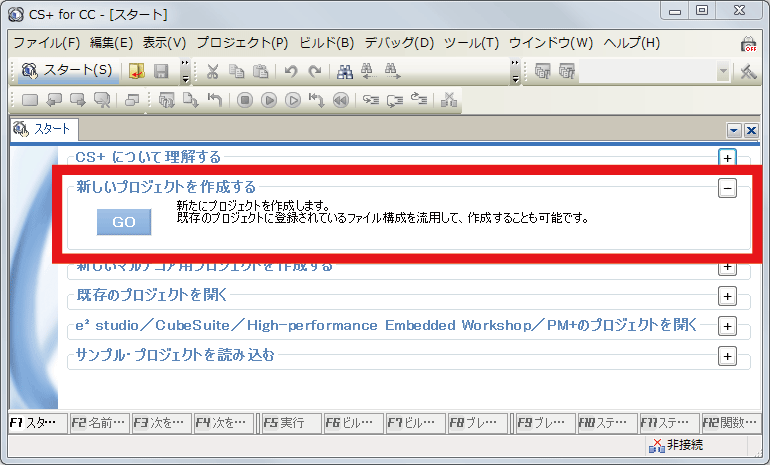Click the first toolbar overflow chevron

(x=185, y=72)
